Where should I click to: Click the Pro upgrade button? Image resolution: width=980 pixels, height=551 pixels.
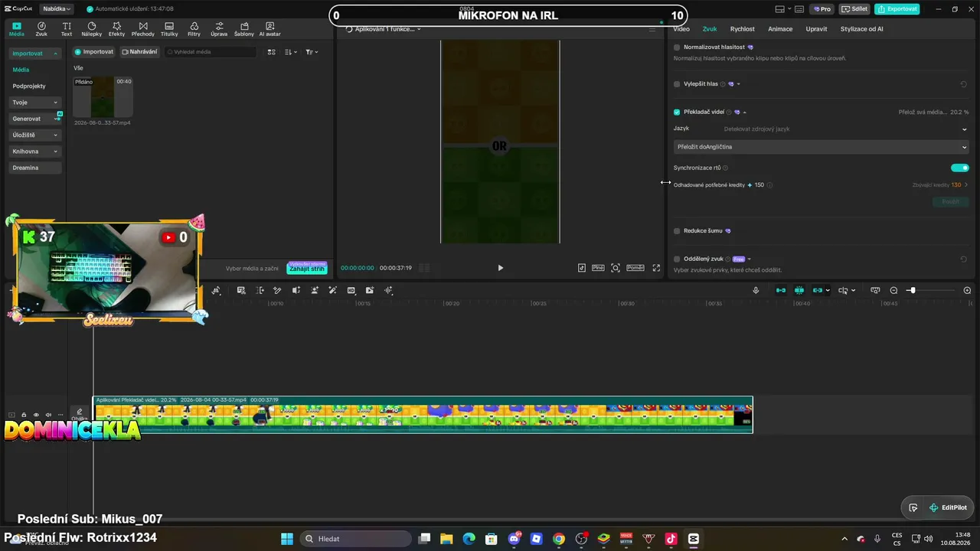(x=822, y=9)
